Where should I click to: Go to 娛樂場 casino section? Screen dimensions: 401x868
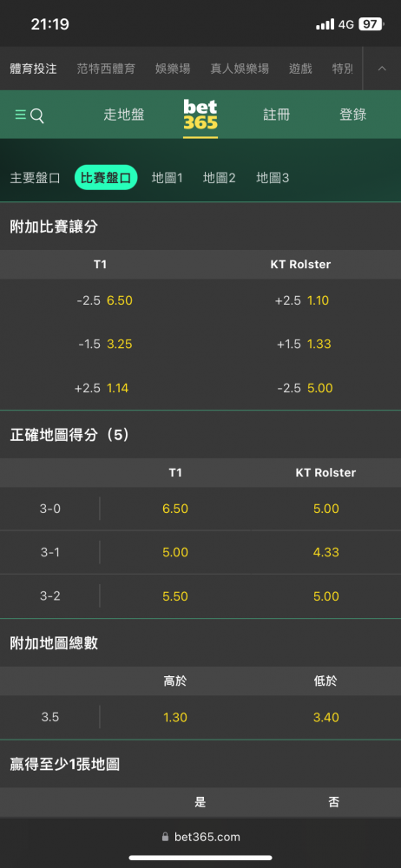(x=173, y=69)
